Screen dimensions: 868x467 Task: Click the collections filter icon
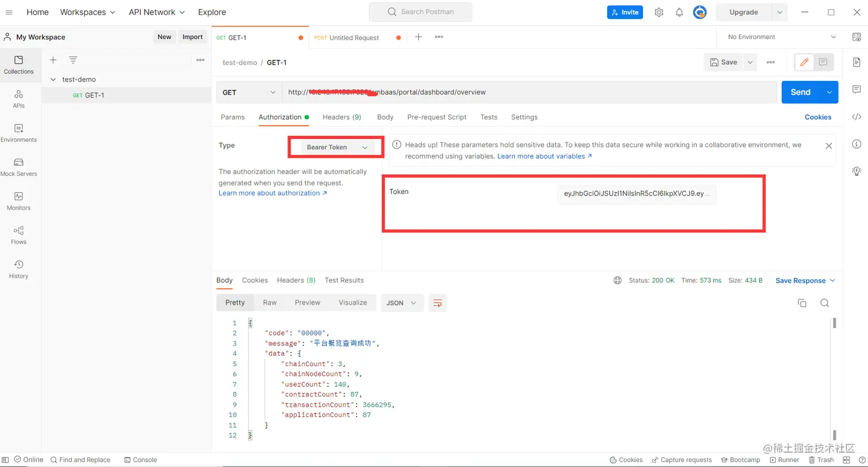click(x=73, y=60)
